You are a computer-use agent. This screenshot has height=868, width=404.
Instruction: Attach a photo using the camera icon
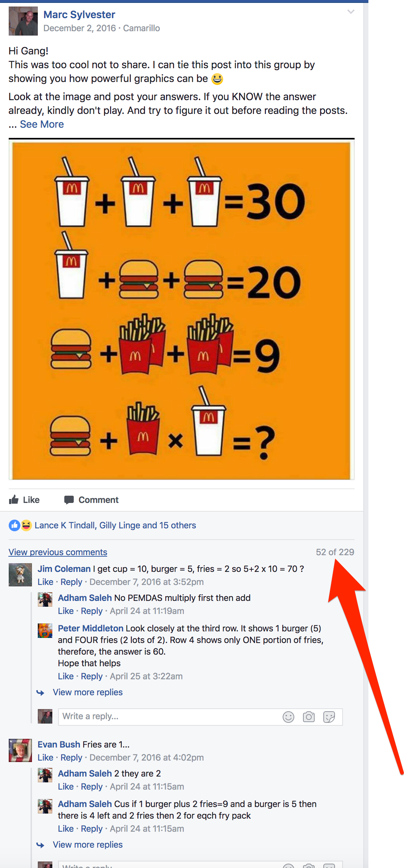(309, 717)
